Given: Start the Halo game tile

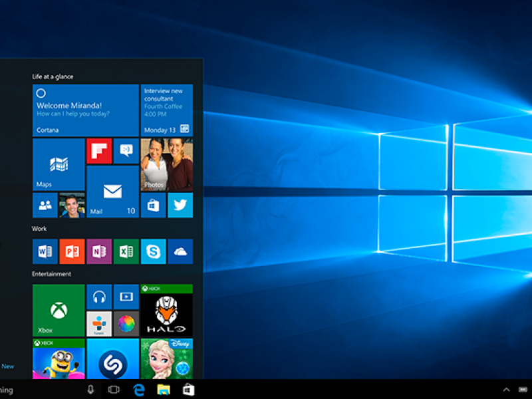Looking at the screenshot, I should pos(166,311).
